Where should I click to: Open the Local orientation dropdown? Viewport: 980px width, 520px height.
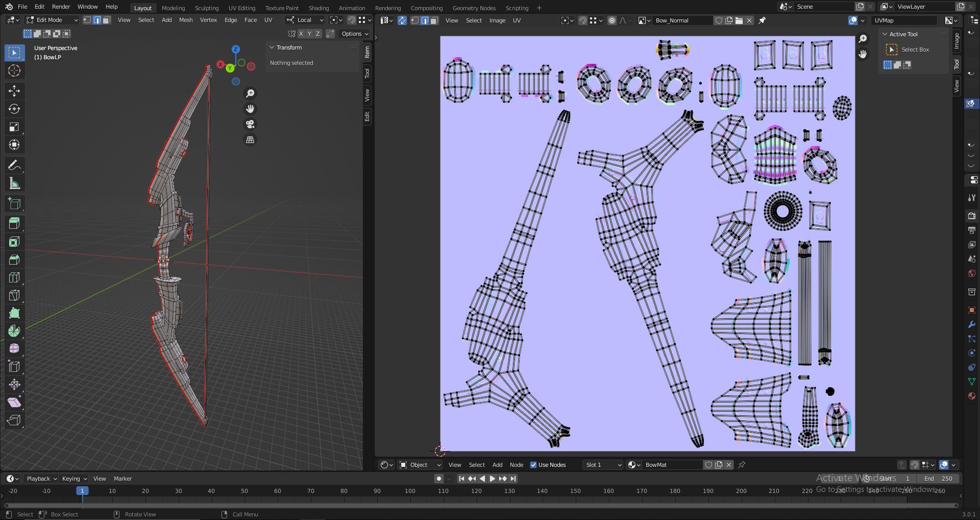[x=305, y=20]
